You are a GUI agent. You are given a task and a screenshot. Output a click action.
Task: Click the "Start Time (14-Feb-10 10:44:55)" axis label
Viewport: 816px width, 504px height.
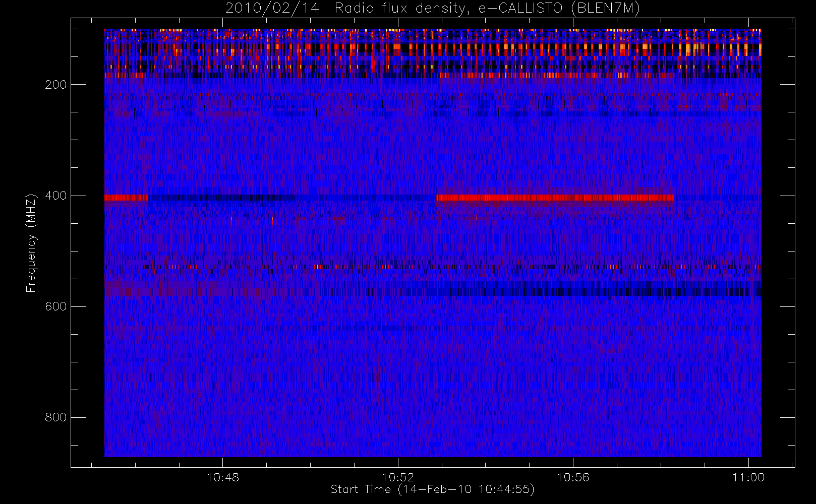point(432,489)
